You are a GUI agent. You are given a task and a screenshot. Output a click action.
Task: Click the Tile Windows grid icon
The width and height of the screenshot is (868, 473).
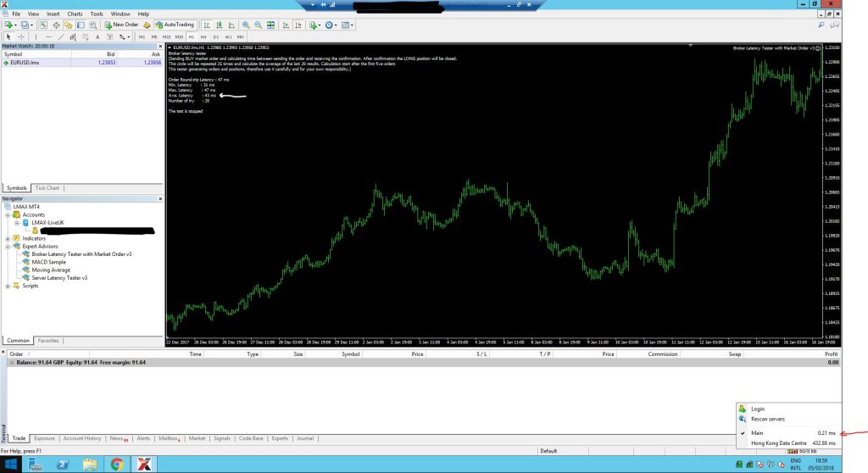coord(270,25)
